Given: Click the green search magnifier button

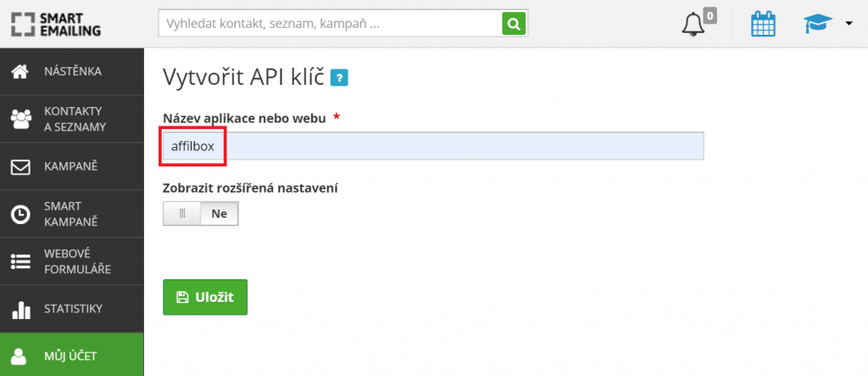Looking at the screenshot, I should tap(514, 24).
